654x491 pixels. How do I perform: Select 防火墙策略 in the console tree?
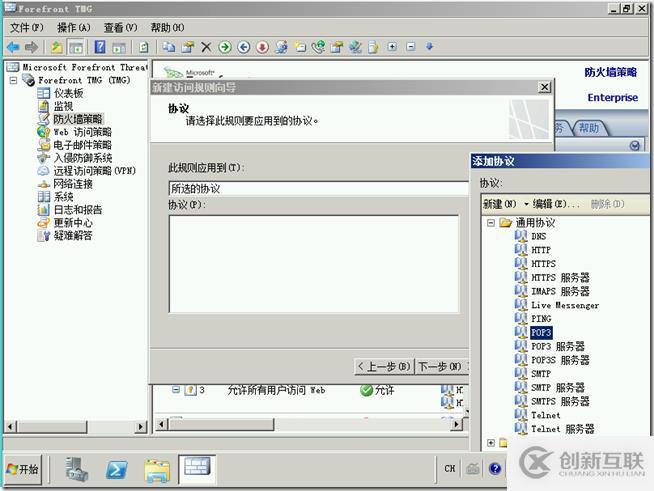point(78,119)
